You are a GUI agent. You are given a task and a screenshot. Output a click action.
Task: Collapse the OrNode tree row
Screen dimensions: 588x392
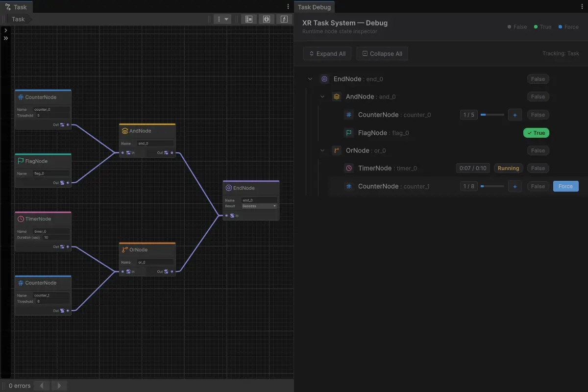(322, 150)
